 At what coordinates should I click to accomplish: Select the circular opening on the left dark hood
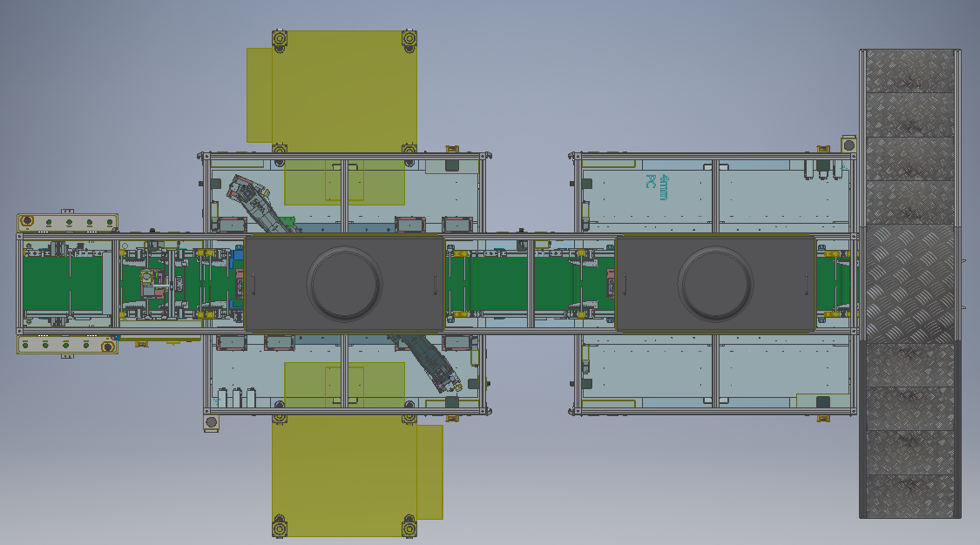pos(344,283)
